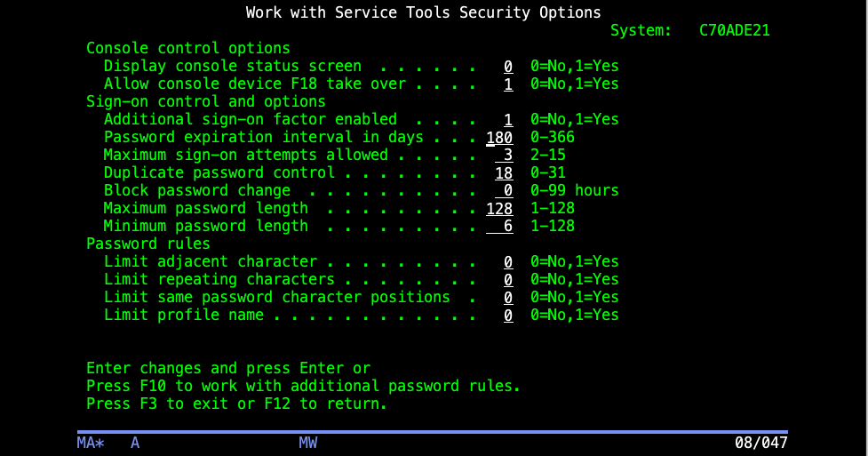The width and height of the screenshot is (868, 456).
Task: Click the F10 additional password rules text
Action: (303, 386)
